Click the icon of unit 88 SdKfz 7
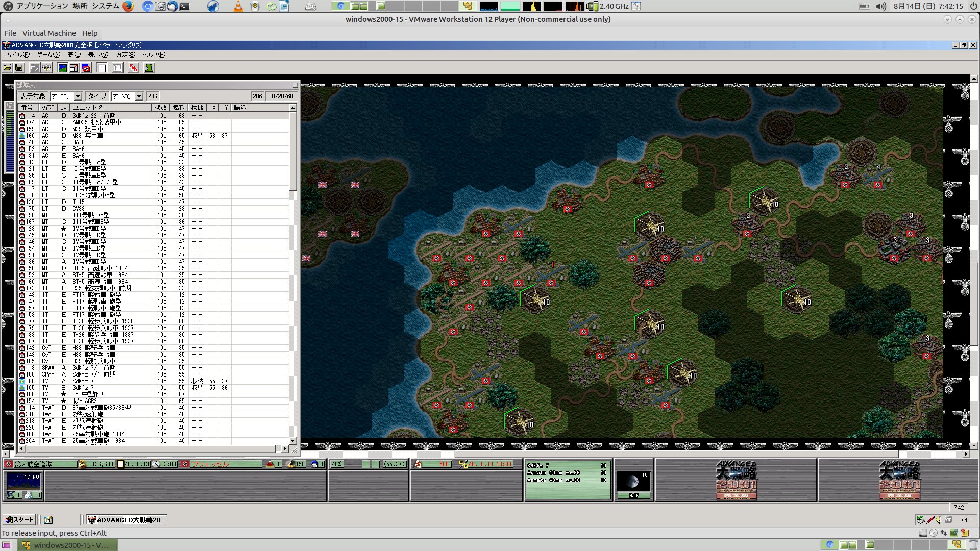 click(22, 381)
